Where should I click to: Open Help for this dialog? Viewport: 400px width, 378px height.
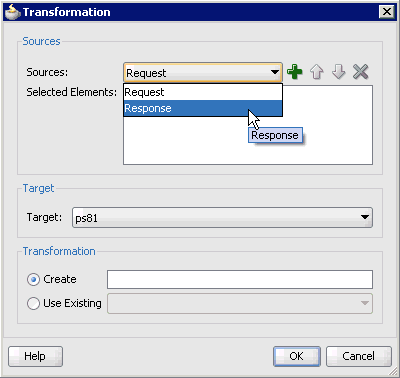click(x=35, y=356)
